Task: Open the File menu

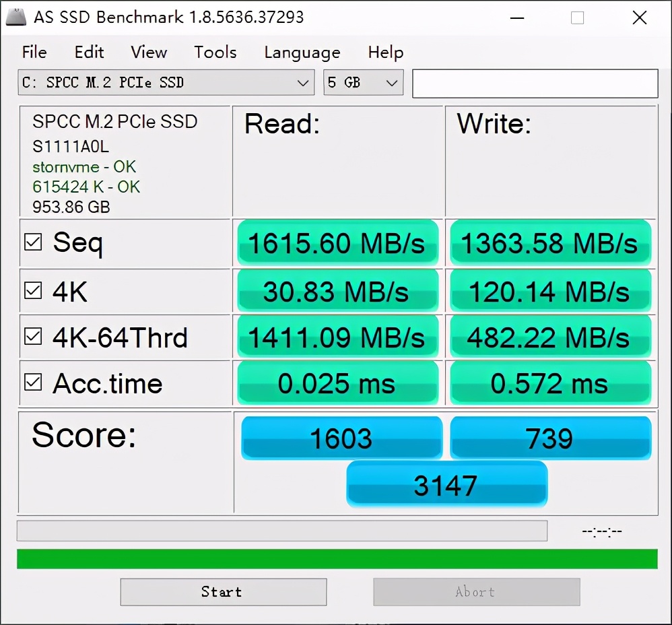Action: 34,52
